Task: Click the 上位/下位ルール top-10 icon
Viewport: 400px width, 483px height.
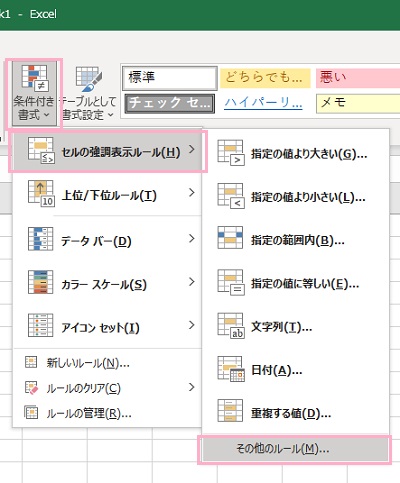Action: [41, 194]
